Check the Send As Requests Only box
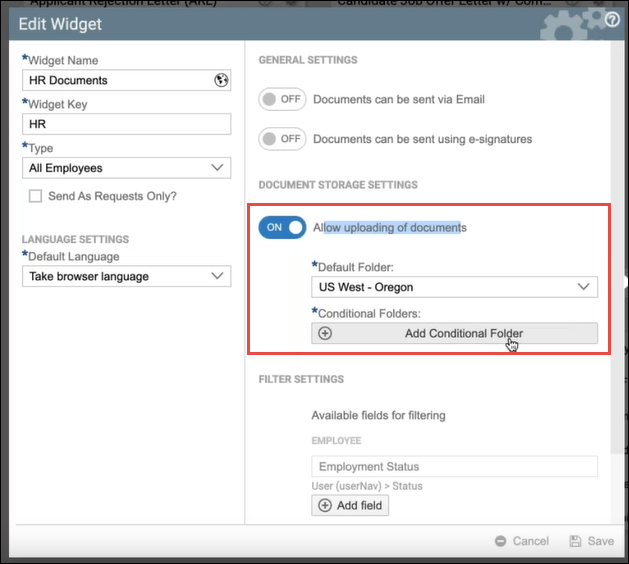 click(x=36, y=197)
